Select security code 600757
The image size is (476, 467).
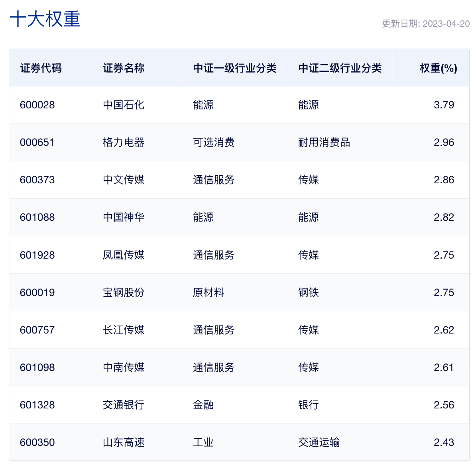tap(37, 330)
